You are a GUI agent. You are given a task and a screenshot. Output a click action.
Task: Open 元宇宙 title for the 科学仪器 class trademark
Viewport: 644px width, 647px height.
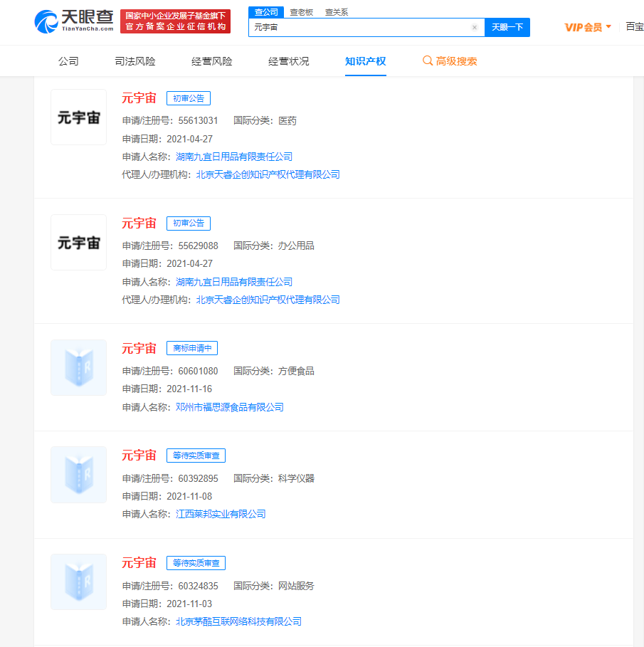(x=139, y=456)
